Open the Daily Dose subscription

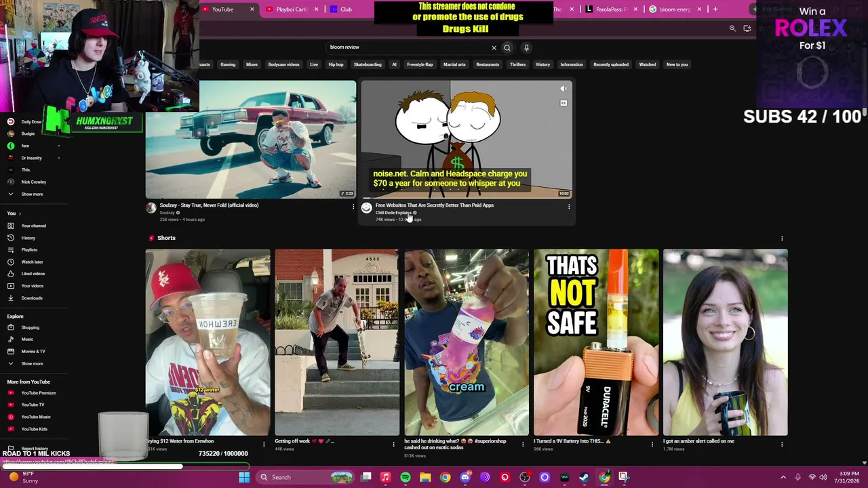pyautogui.click(x=31, y=122)
